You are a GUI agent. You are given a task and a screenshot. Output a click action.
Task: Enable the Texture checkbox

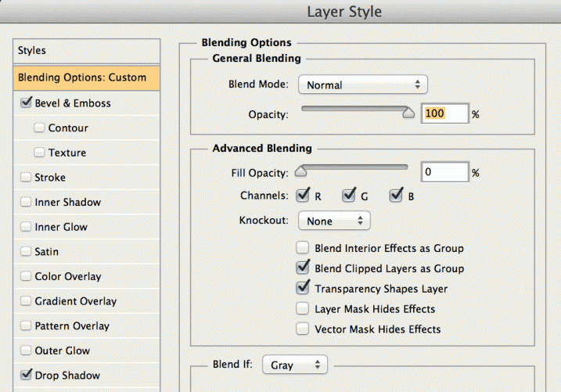[39, 153]
